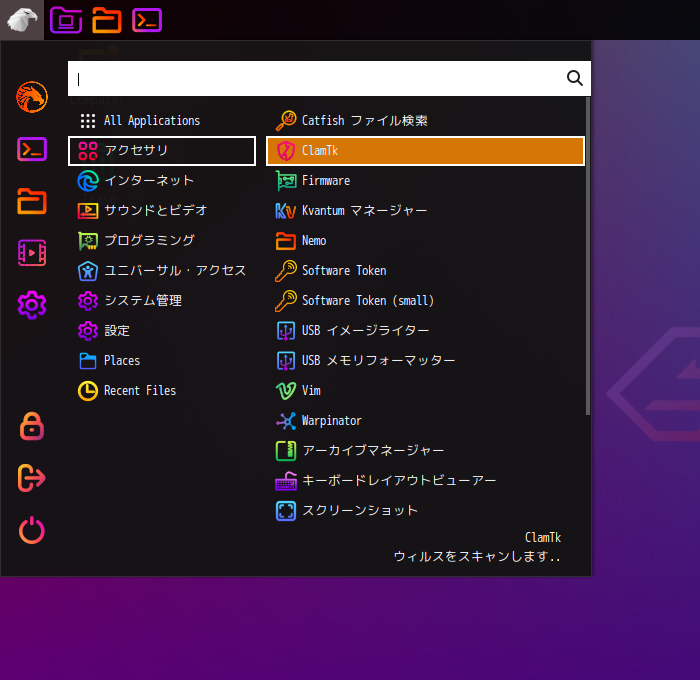The width and height of the screenshot is (700, 680).
Task: Launch USB イメージライター
Action: point(425,331)
